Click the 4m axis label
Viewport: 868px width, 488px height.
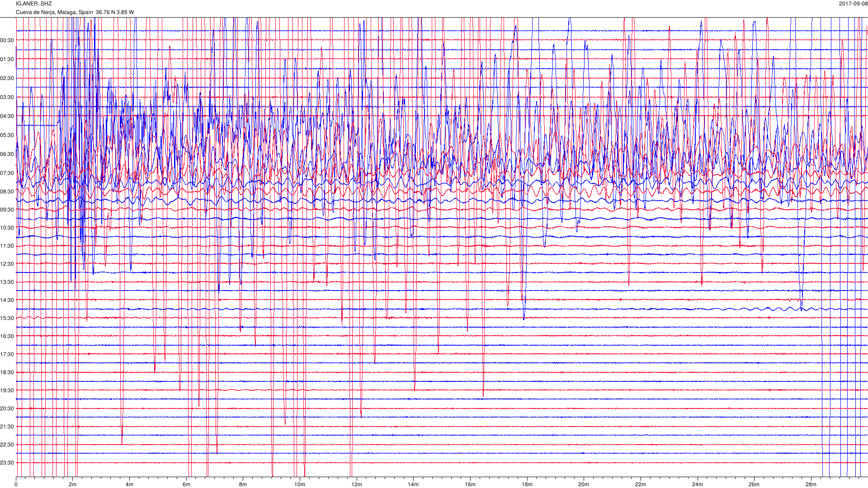click(129, 484)
